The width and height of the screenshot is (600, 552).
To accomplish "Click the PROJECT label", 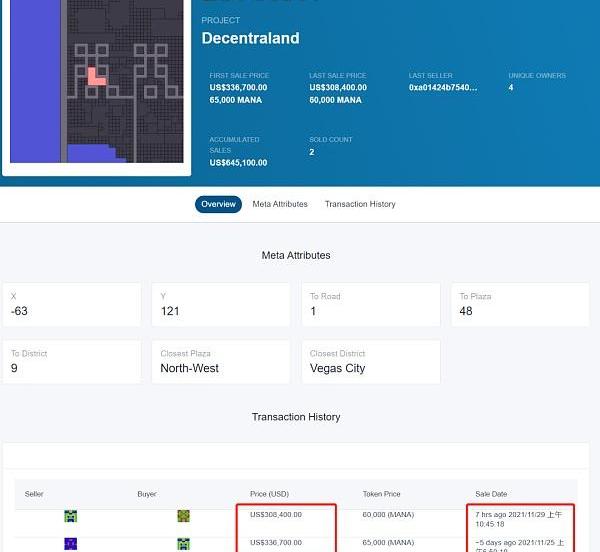I will (220, 20).
